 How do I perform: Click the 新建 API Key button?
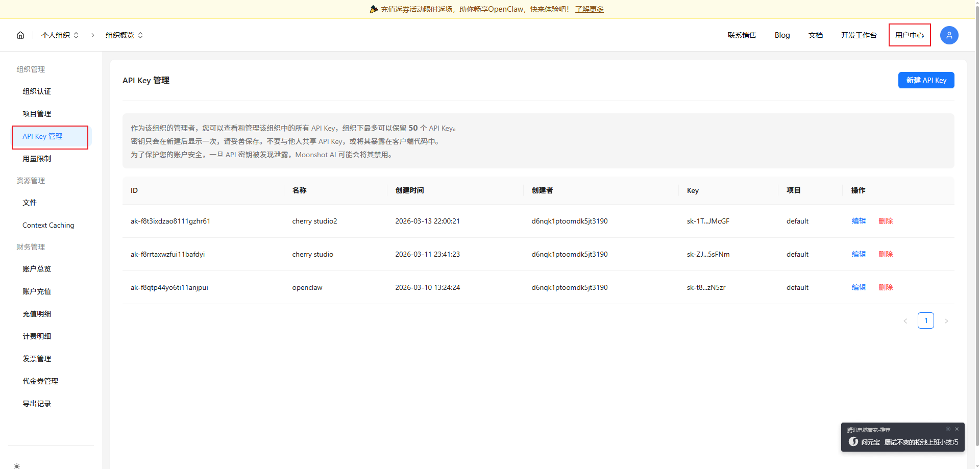926,80
